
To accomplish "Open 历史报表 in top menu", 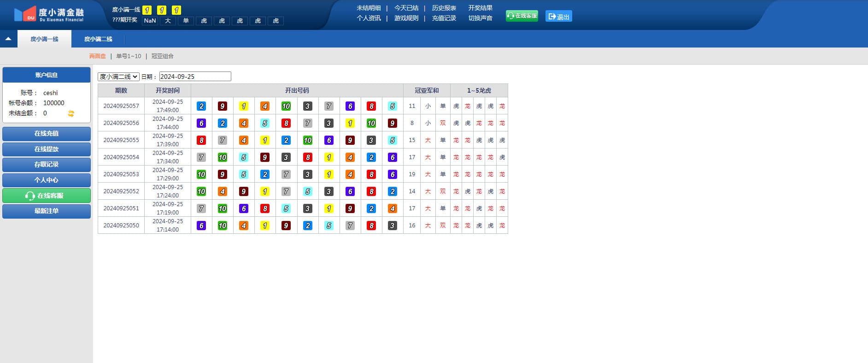I will point(444,8).
